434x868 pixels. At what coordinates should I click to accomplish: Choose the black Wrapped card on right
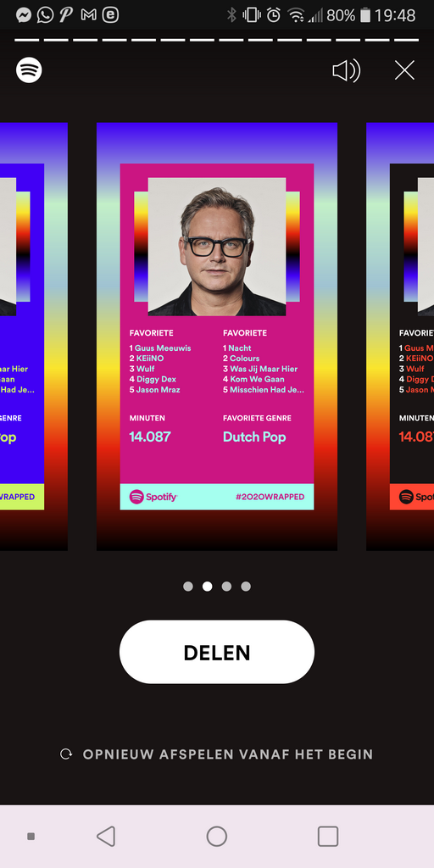[400, 337]
